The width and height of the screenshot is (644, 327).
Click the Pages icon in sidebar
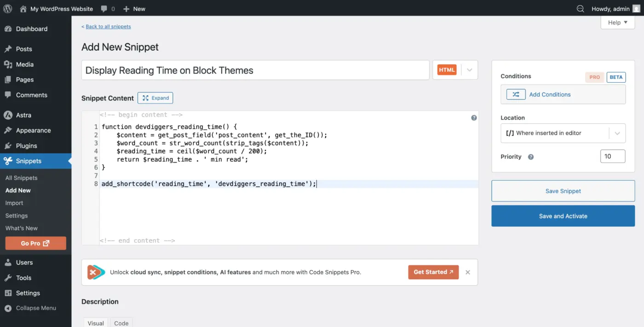[8, 80]
